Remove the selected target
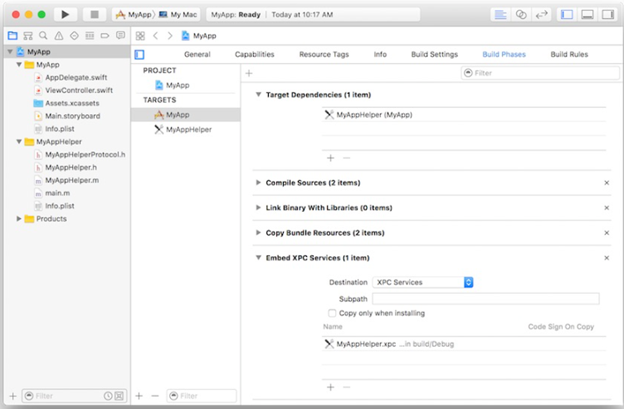This screenshot has width=624, height=409. click(x=155, y=396)
